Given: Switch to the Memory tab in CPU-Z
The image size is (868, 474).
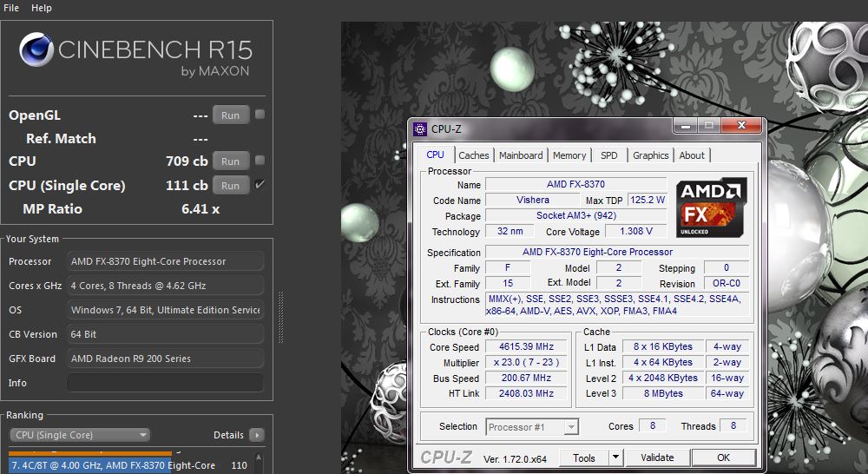Looking at the screenshot, I should [x=569, y=155].
